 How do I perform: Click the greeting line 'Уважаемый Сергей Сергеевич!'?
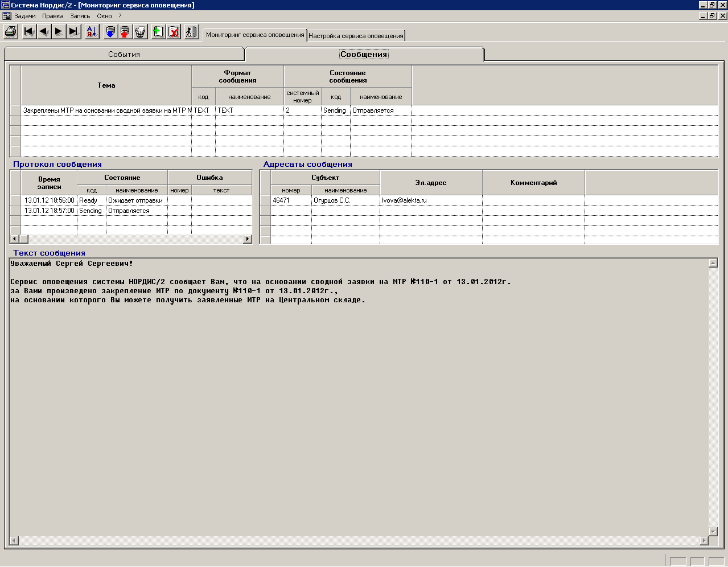[72, 264]
